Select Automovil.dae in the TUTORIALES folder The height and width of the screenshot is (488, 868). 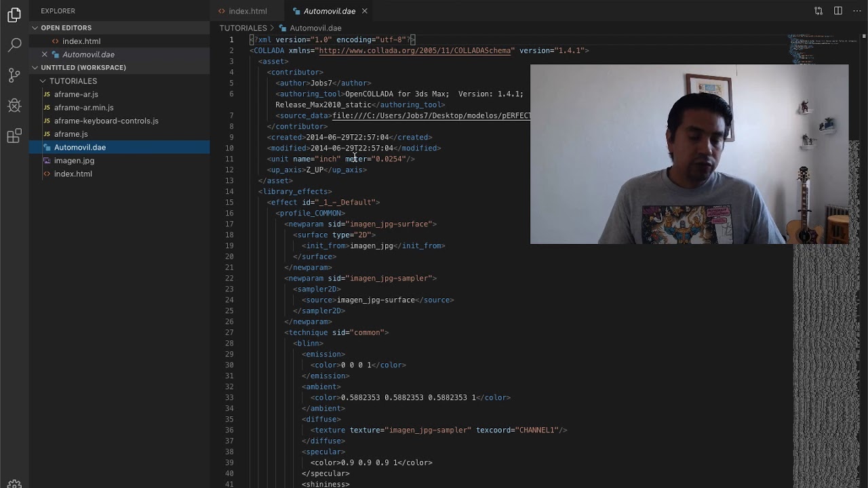click(x=80, y=147)
